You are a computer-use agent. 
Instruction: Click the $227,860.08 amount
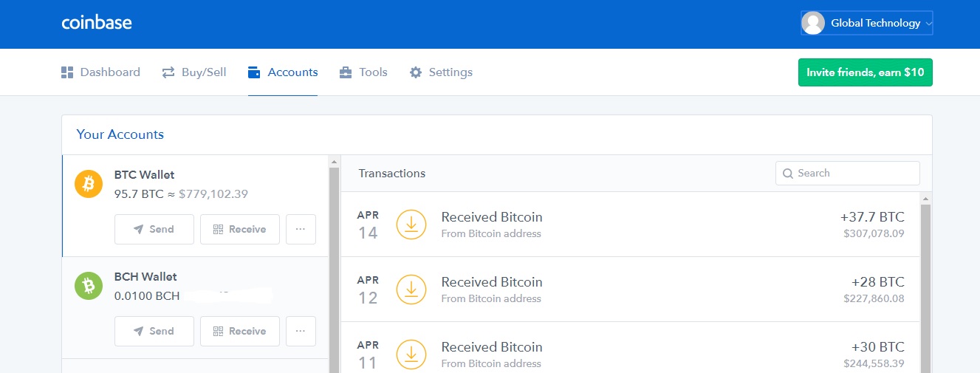click(874, 299)
